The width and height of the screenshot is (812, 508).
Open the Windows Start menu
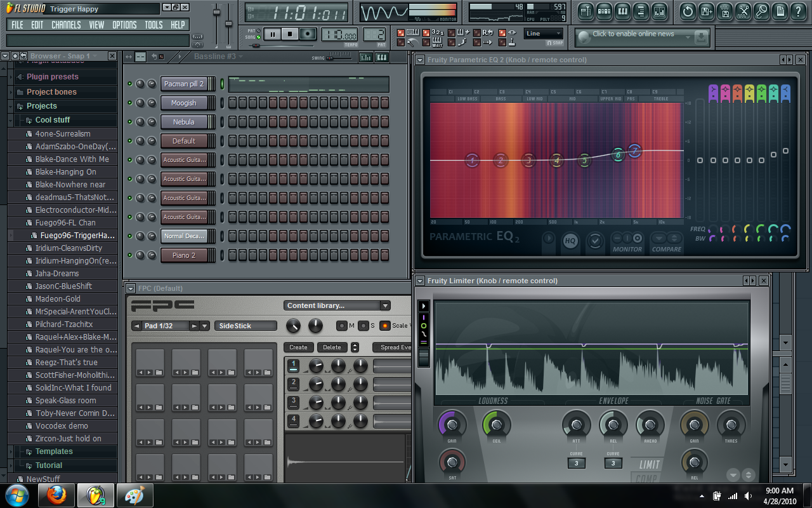tap(16, 495)
